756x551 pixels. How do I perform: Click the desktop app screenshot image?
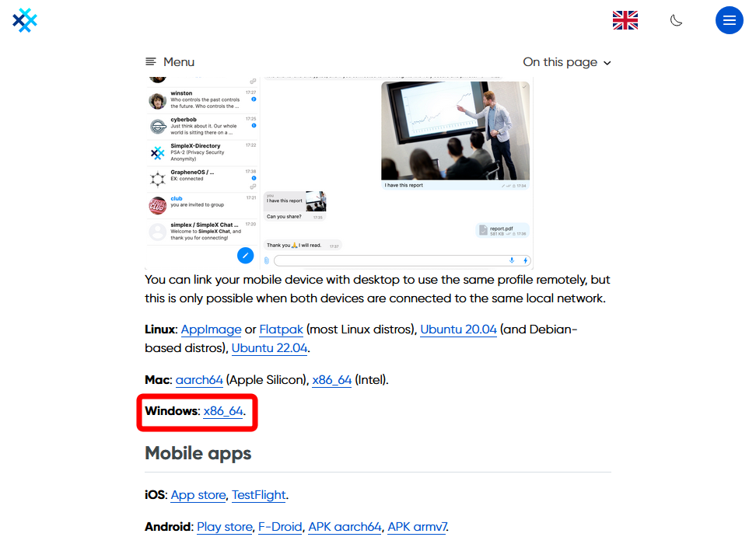pos(339,173)
